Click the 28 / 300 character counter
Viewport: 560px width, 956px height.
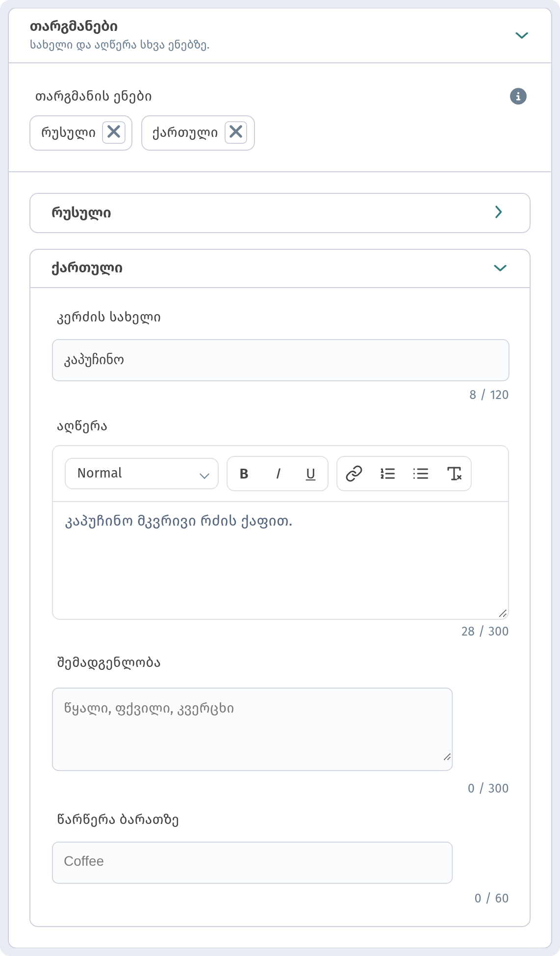coord(485,632)
